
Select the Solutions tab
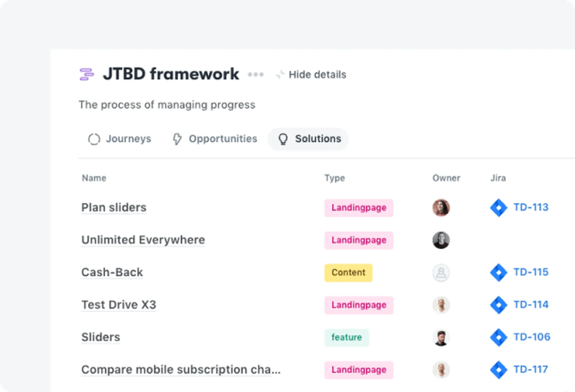[308, 139]
